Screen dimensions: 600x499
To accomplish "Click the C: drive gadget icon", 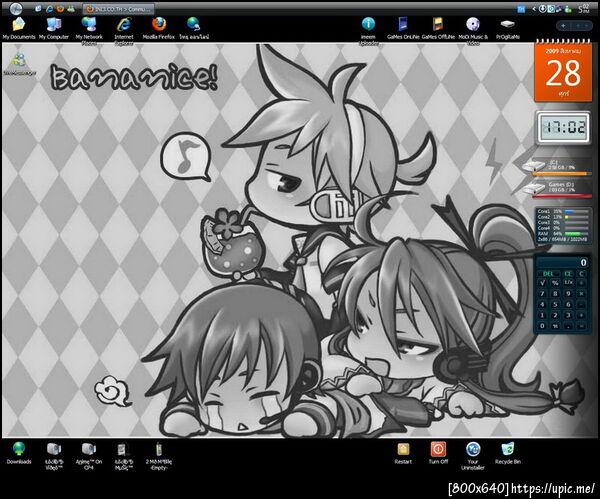I will click(x=534, y=167).
